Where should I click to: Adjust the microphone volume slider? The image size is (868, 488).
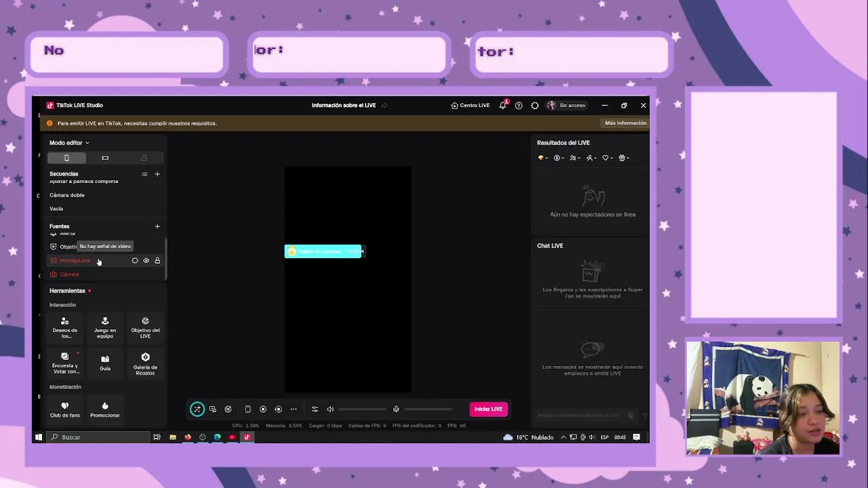(x=429, y=409)
